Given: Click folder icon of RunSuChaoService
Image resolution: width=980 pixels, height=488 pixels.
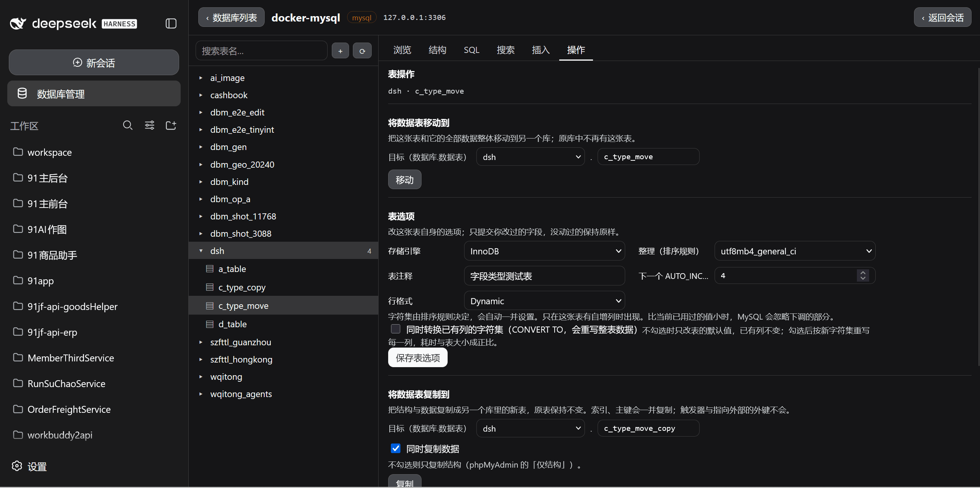Looking at the screenshot, I should (x=18, y=383).
